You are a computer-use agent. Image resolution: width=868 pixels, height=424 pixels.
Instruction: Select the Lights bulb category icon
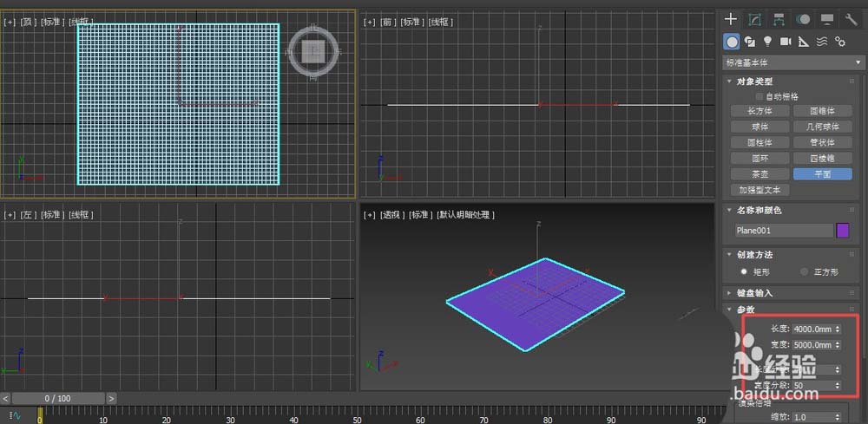[768, 42]
